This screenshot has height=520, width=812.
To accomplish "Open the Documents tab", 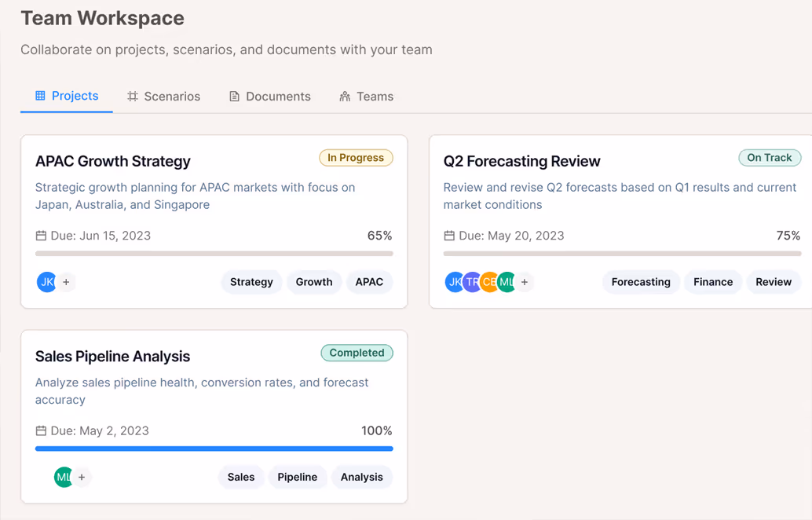I will [x=270, y=97].
